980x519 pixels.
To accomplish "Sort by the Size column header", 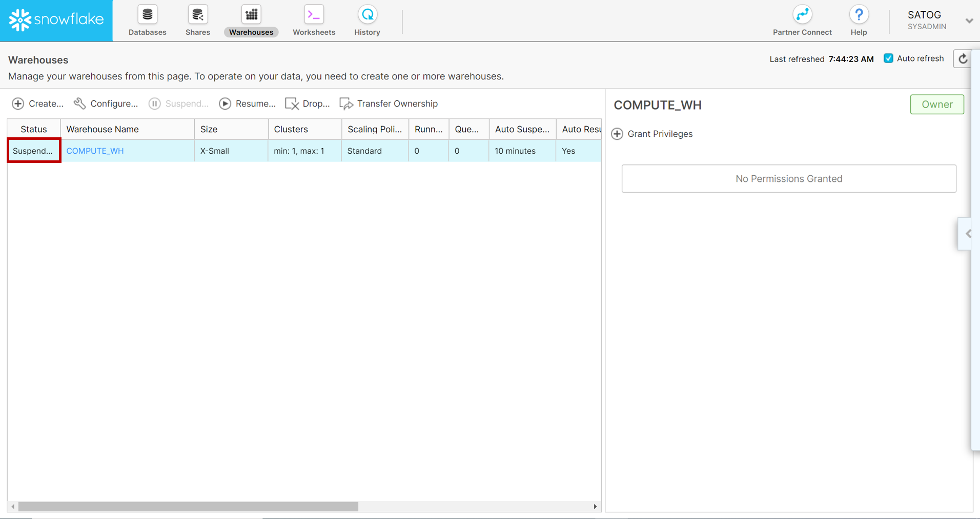I will [231, 129].
